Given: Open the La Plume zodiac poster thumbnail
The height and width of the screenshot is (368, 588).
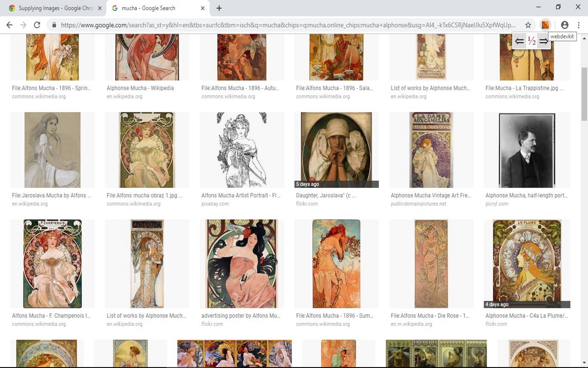Looking at the screenshot, I should pos(527,264).
